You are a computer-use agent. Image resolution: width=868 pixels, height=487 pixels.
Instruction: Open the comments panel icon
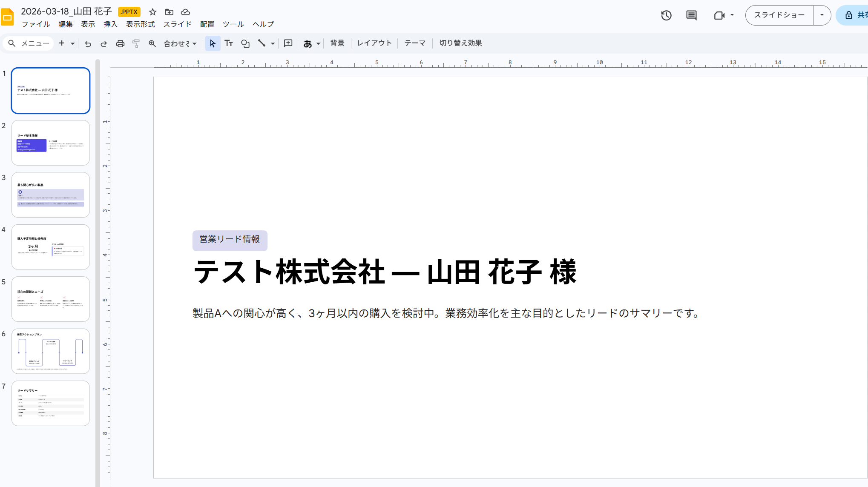691,16
